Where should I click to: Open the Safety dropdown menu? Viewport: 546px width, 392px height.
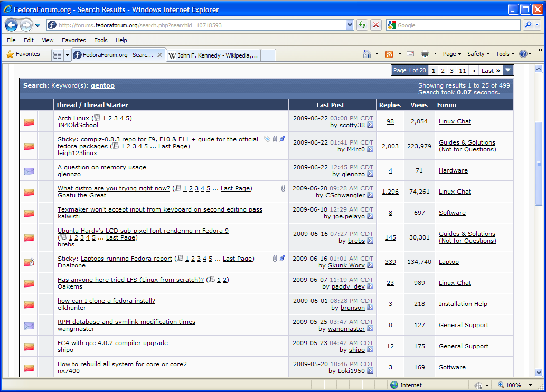(x=478, y=54)
